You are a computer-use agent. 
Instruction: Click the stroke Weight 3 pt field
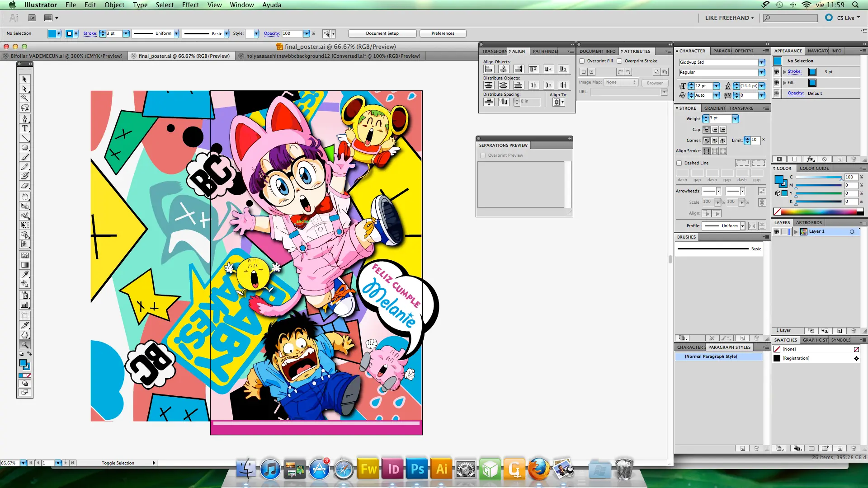pyautogui.click(x=720, y=118)
